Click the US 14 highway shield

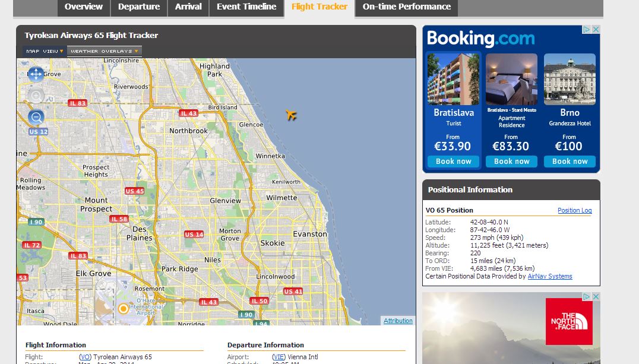click(x=194, y=235)
